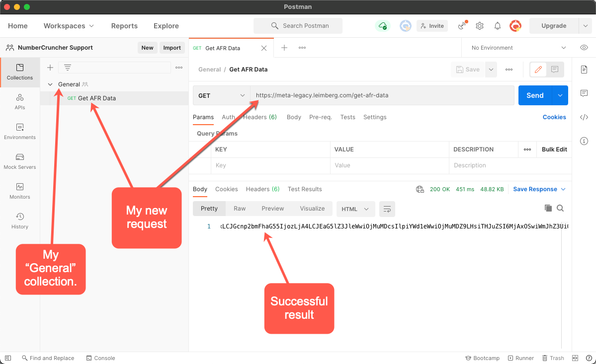Open the request info icon
Viewport: 596px width, 364px height.
584,141
